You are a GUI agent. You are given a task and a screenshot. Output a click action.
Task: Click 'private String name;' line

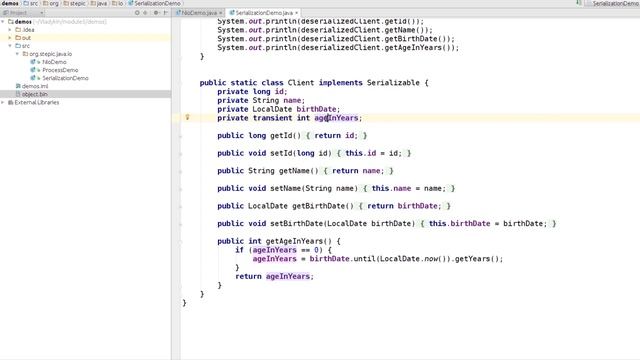(261, 100)
